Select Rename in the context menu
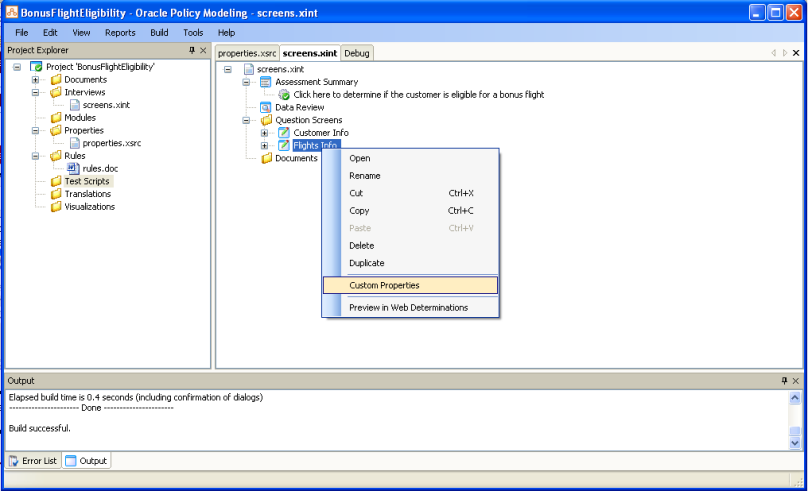This screenshot has width=808, height=491. click(x=410, y=176)
